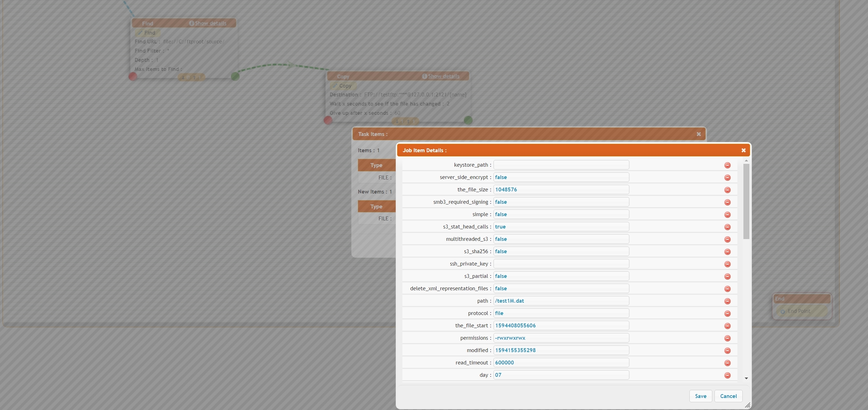Remove the s3_stat_head_calls row

tap(727, 227)
